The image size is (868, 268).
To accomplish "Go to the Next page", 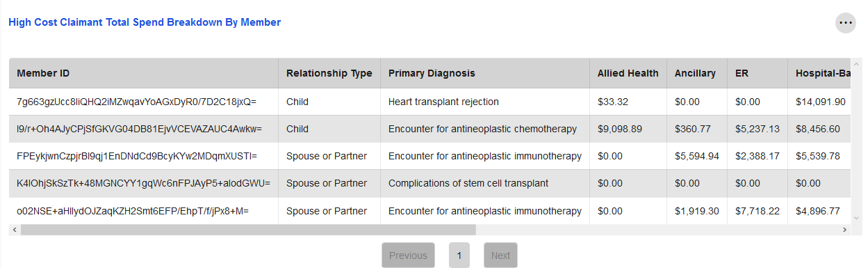I will 500,255.
